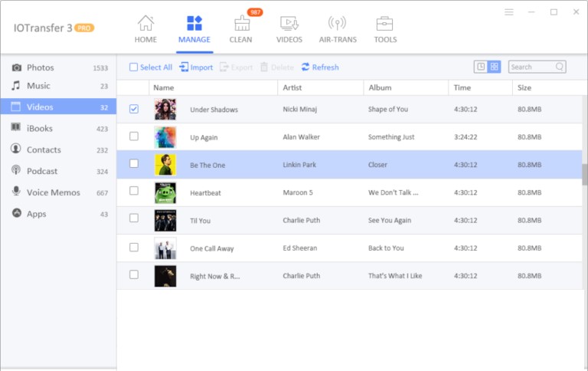
Task: Switch to the list view icon
Action: [481, 67]
